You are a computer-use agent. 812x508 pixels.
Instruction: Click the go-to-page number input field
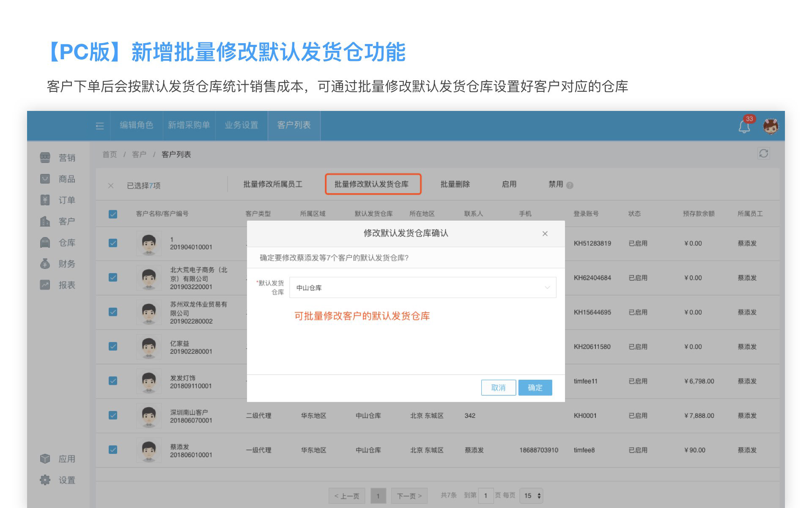(x=486, y=496)
